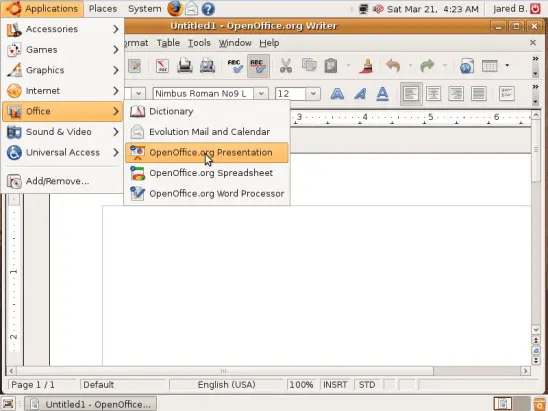Toggle the AutoSpellcheck icon

(x=258, y=66)
